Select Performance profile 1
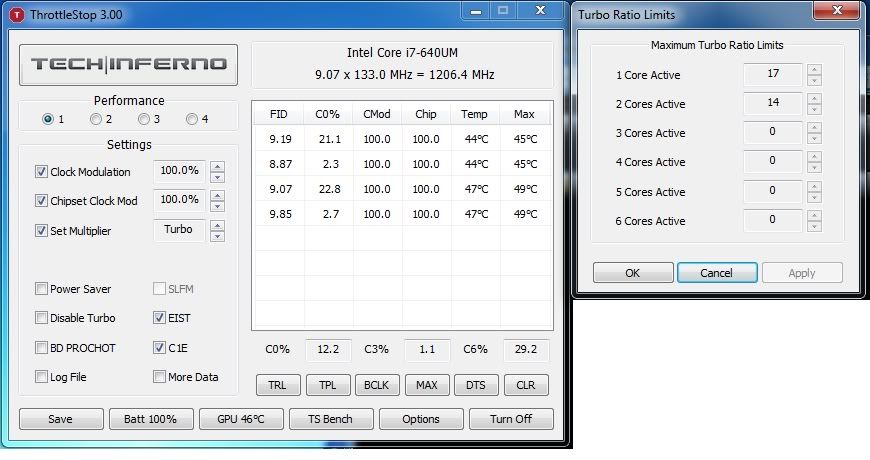Screen dimensions: 870x460 coord(48,119)
